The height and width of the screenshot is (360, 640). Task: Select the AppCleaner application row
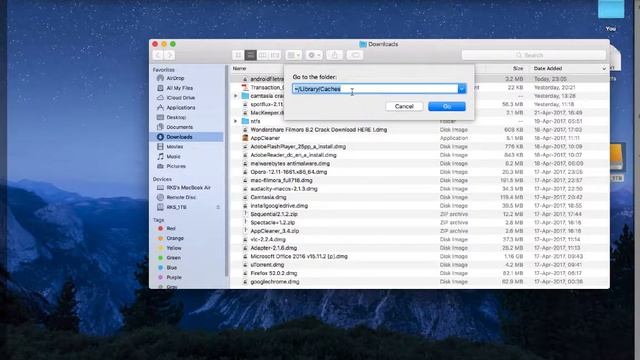(420, 138)
